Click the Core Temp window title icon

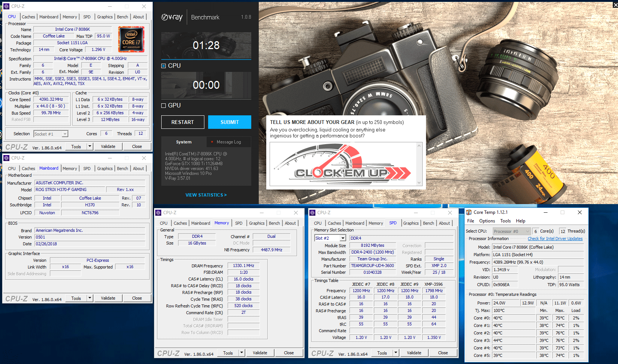(469, 212)
